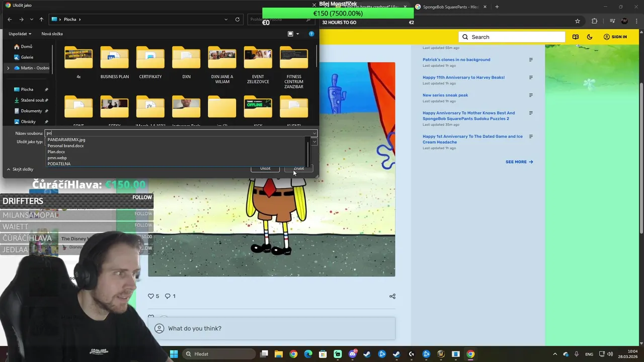Choose Plan.docx suggestion
This screenshot has width=644, height=362.
click(x=56, y=152)
